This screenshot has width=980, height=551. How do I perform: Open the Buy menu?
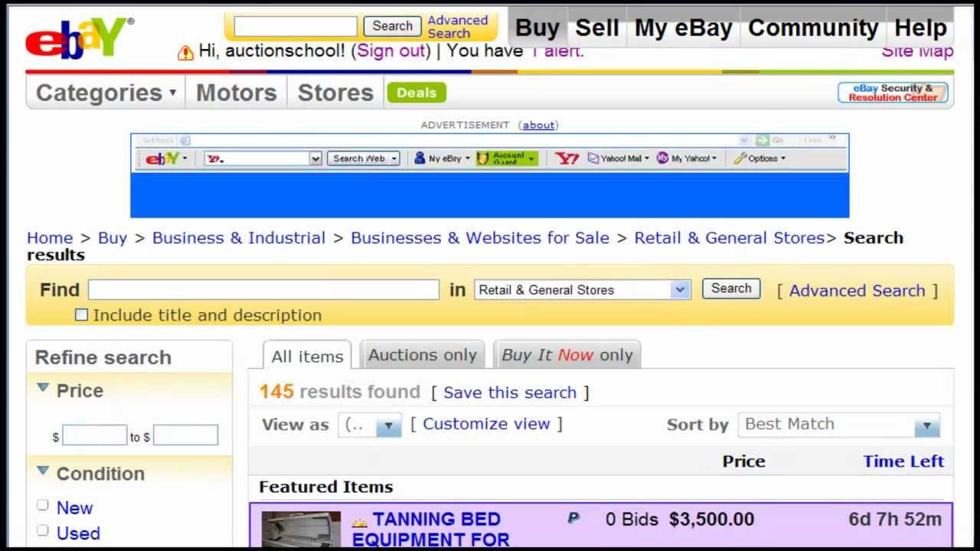click(x=537, y=28)
